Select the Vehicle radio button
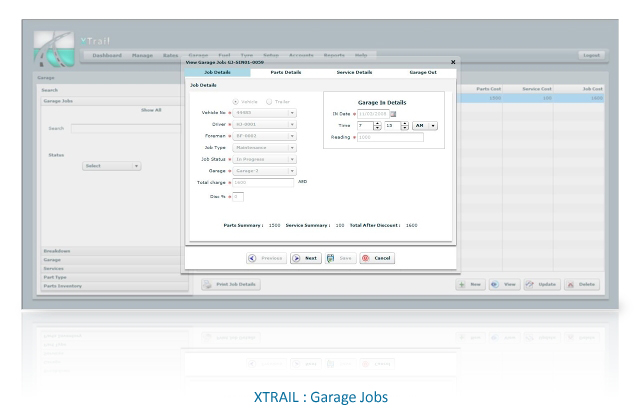 coord(236,102)
